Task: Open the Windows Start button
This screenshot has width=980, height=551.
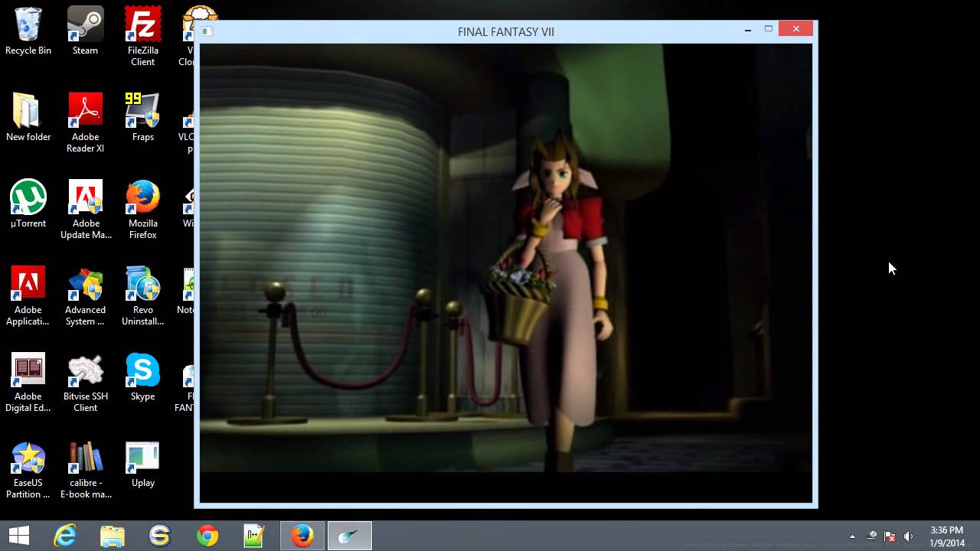Action: [18, 536]
